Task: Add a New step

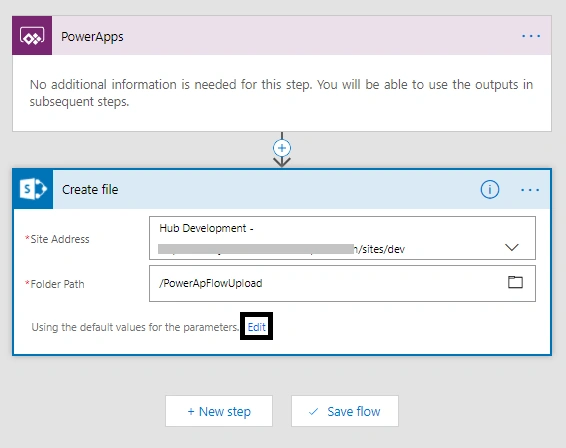Action: [x=219, y=411]
